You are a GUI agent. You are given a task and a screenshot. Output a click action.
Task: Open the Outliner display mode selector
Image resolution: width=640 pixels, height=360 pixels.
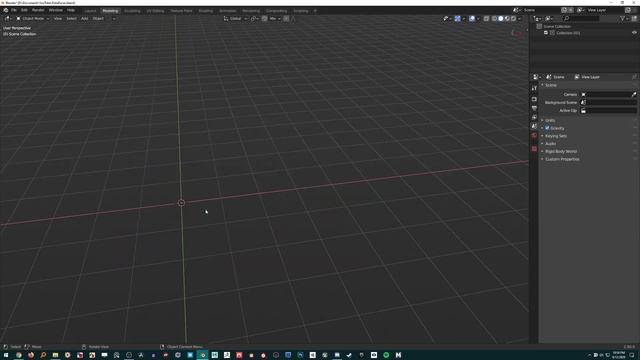(x=549, y=18)
